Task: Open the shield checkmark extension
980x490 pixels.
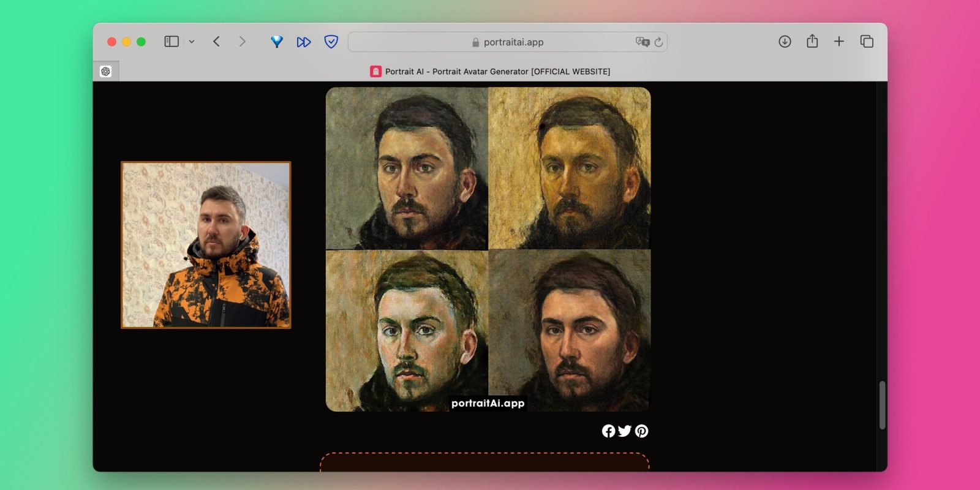Action: [331, 42]
